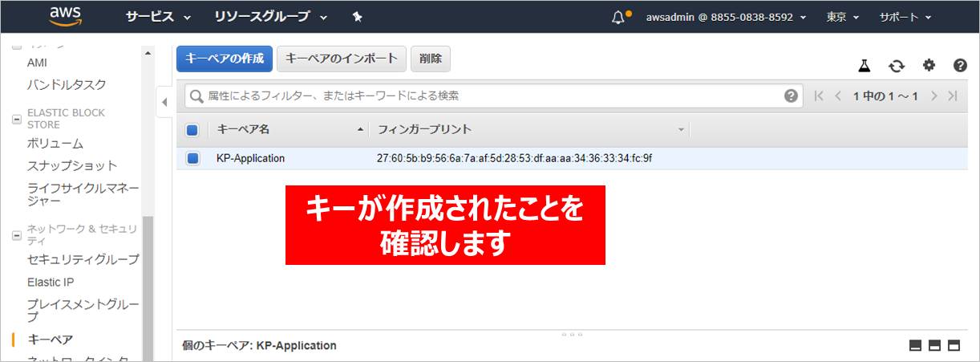Click the pin shortcut icon in header
Viewport: 980px width, 362px height.
pos(358,17)
